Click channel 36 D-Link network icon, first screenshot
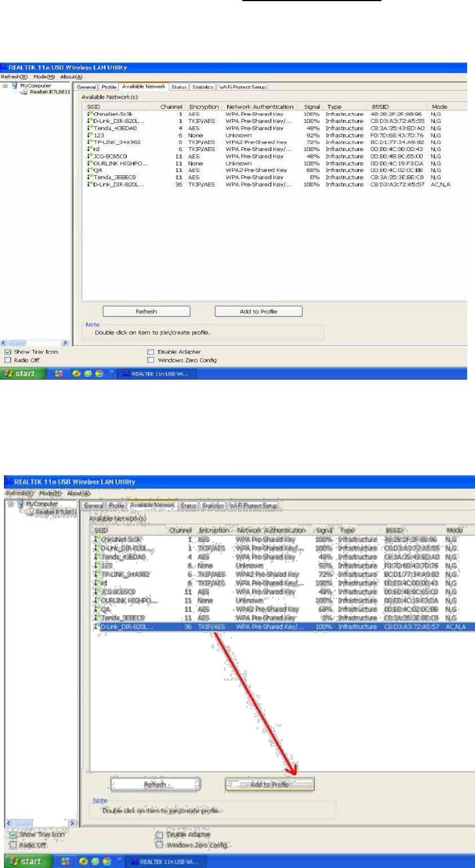This screenshot has height=868, width=475. (x=90, y=184)
